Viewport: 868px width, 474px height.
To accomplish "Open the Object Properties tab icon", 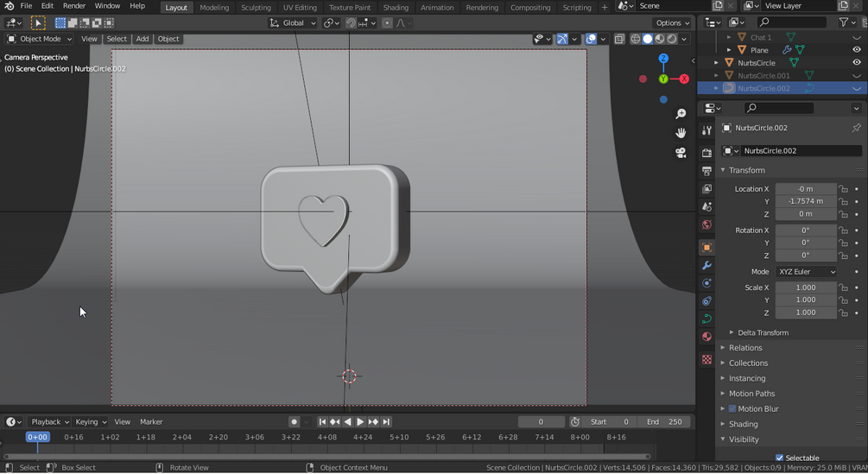I will point(706,247).
